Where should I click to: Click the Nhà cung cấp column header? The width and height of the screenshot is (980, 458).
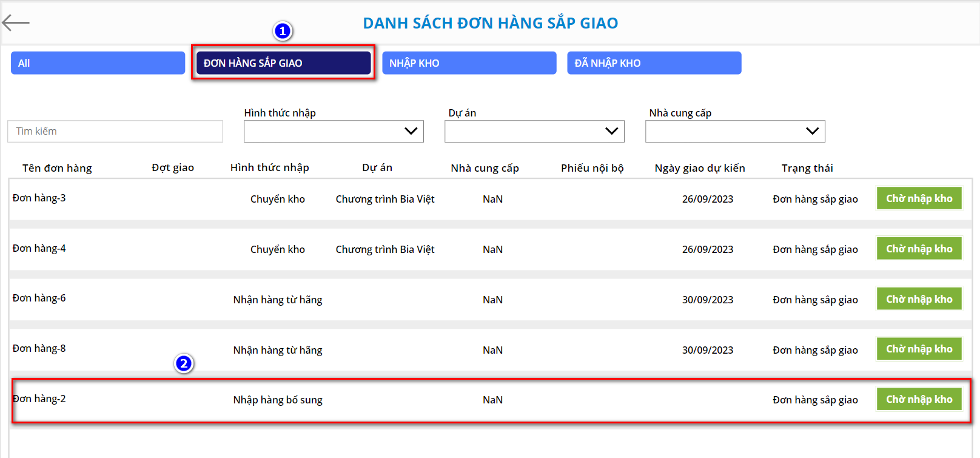[x=485, y=168]
